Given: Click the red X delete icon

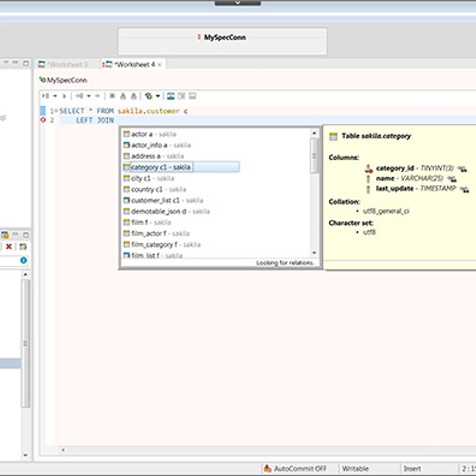Looking at the screenshot, I should (9, 247).
